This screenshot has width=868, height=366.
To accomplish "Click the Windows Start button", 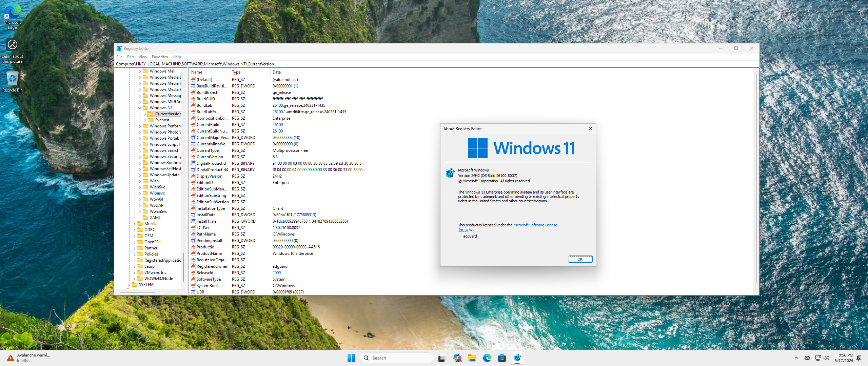I will [351, 358].
